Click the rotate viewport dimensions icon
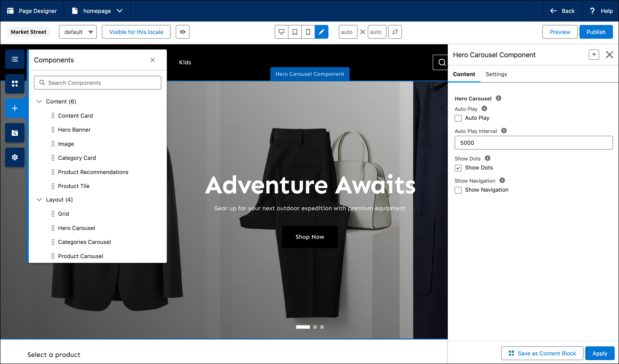The height and width of the screenshot is (364, 619). (395, 32)
